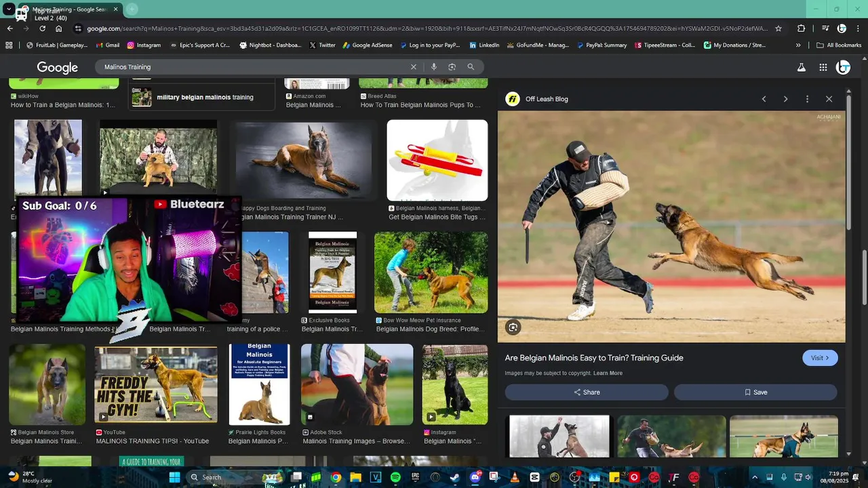Screen dimensions: 868x488
Task: Open the Instagram bookmark
Action: click(144, 45)
